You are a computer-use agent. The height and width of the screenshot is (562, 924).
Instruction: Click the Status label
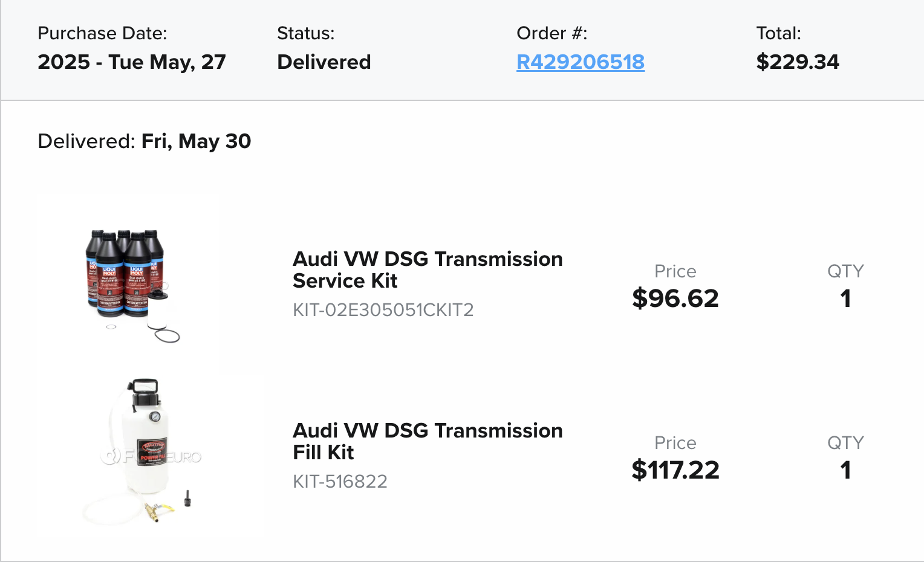click(x=305, y=33)
